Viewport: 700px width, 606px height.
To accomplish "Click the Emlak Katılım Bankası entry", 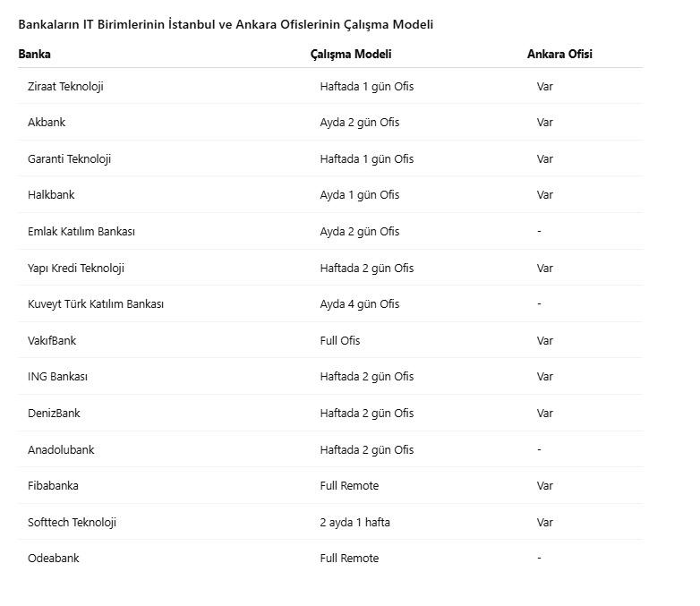I will pos(81,232).
